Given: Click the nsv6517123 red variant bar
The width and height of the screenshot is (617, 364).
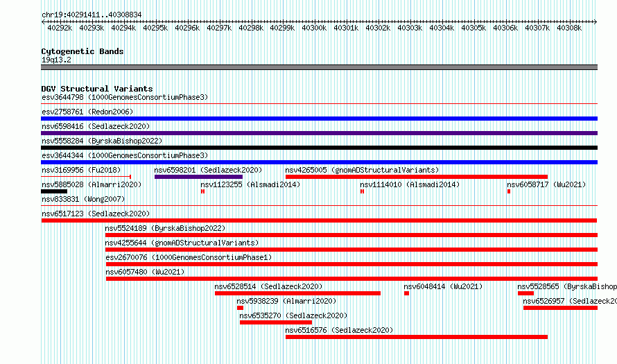Looking at the screenshot, I should (x=319, y=220).
